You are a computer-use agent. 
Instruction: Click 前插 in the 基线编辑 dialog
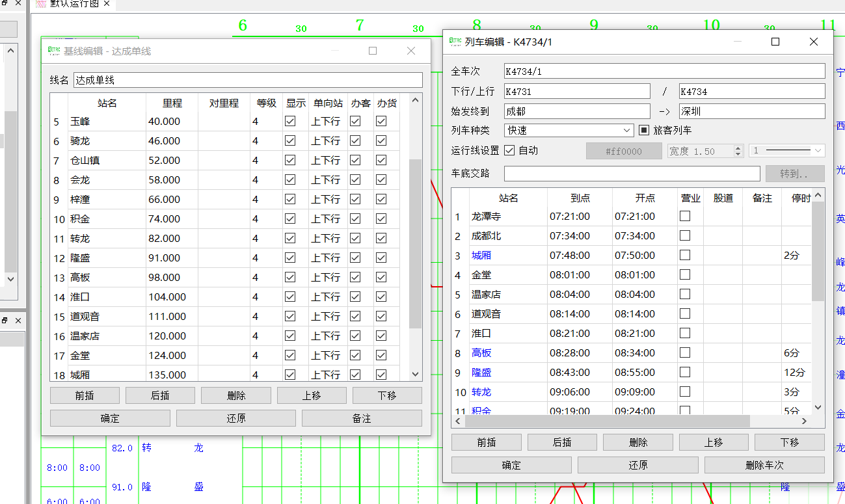85,395
